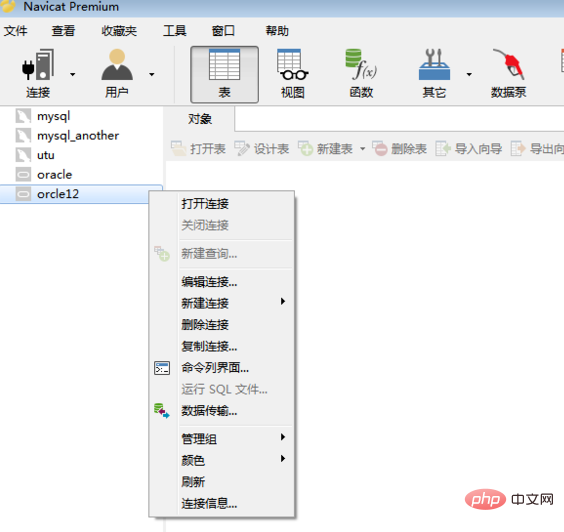
Task: Open the Data Pump (数据泵) icon
Action: coord(509,65)
